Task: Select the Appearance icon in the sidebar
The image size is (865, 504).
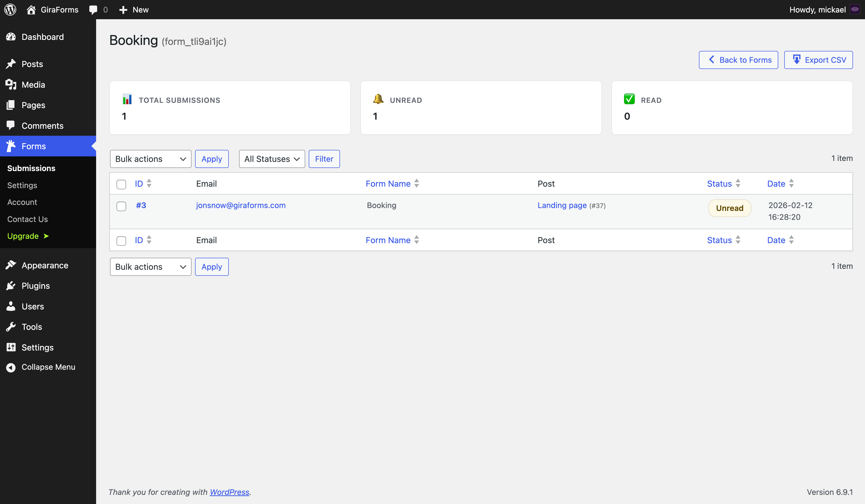Action: click(11, 265)
